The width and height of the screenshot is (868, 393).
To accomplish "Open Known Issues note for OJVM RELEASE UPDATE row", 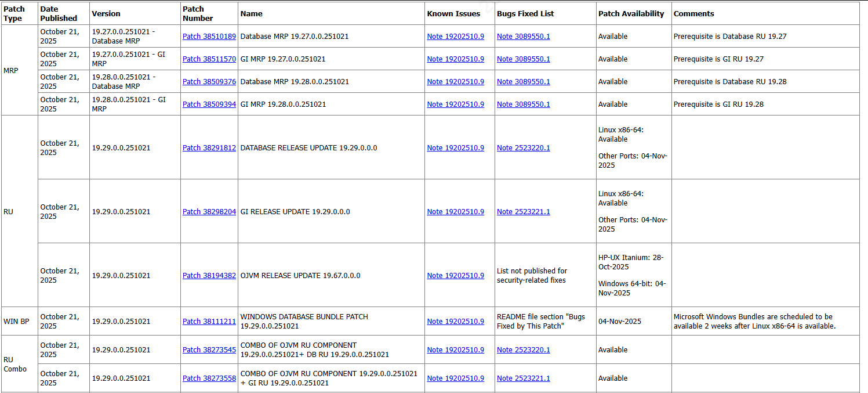I will click(x=456, y=276).
